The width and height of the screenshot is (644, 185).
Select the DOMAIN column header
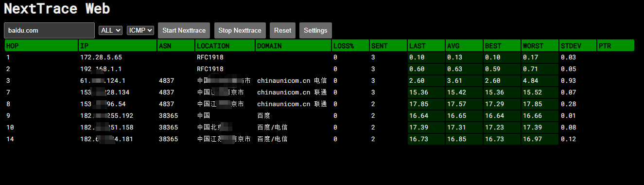click(x=293, y=46)
